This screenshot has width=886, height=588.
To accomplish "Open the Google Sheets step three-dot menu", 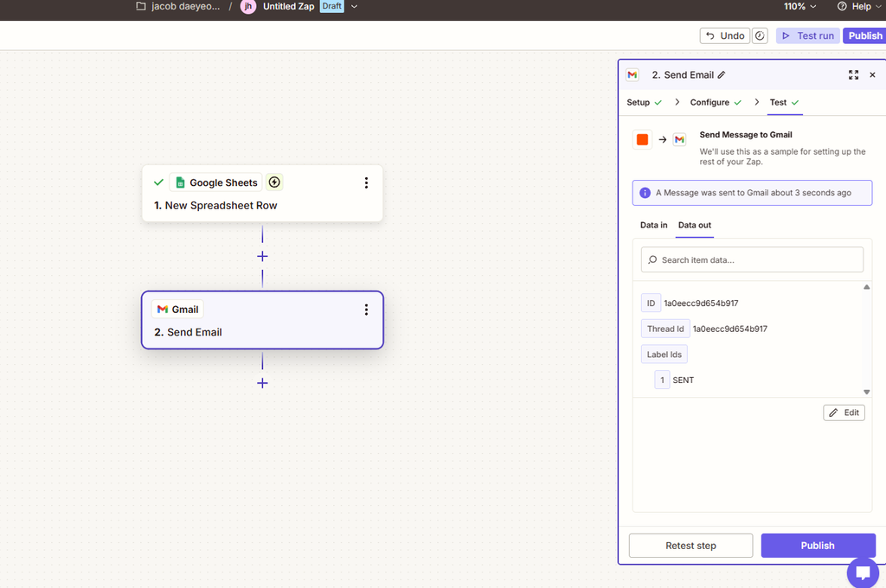I will [366, 182].
